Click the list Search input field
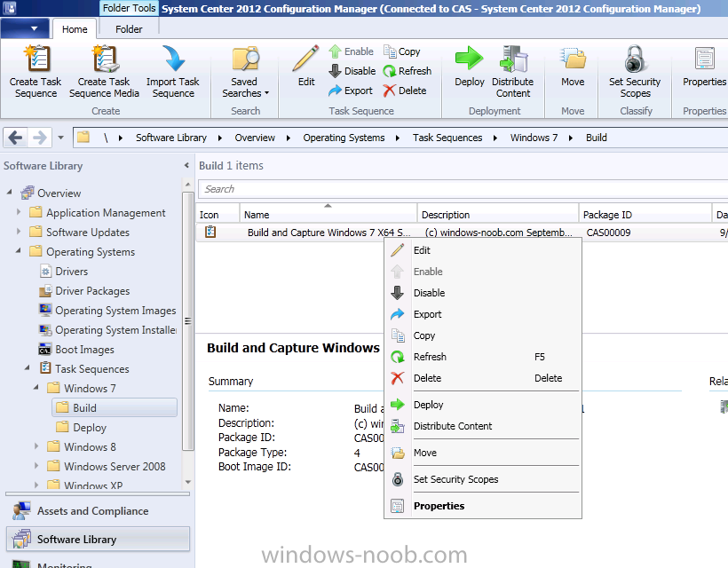The width and height of the screenshot is (728, 568). coord(463,189)
